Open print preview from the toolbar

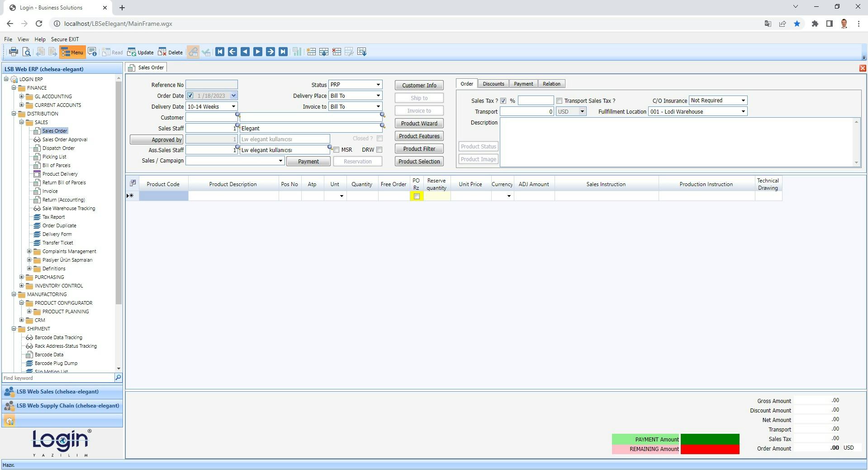[26, 52]
